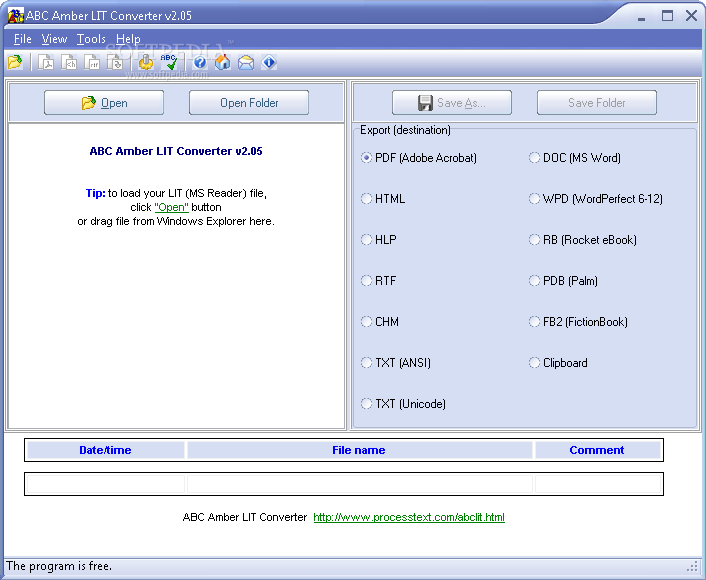Select WPD (WordPerfect 6-12) export format
The image size is (706, 580).
tap(596, 199)
